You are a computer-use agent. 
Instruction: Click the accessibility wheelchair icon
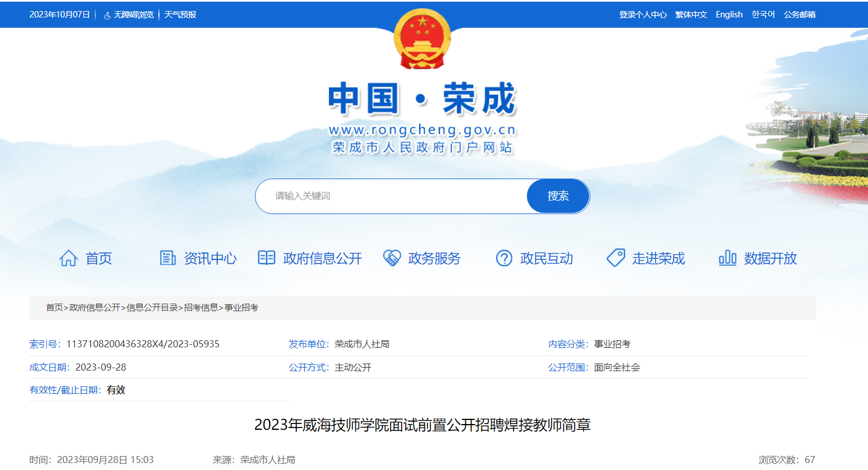[107, 15]
